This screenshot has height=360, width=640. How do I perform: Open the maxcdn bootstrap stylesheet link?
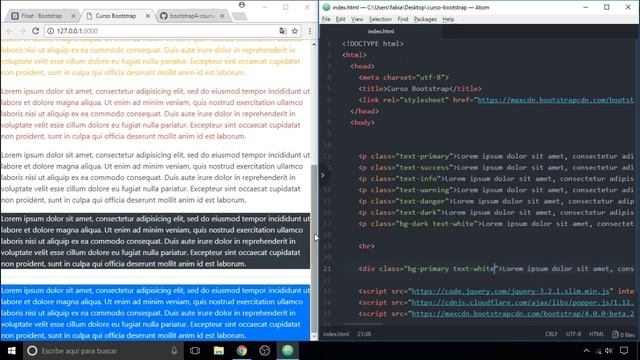556,100
